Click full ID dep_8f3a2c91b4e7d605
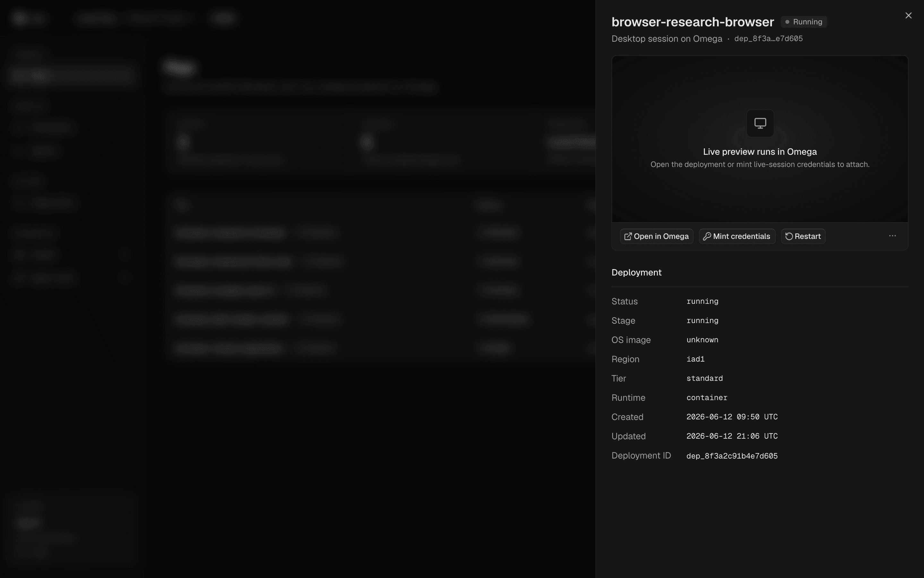This screenshot has height=578, width=924. (732, 456)
